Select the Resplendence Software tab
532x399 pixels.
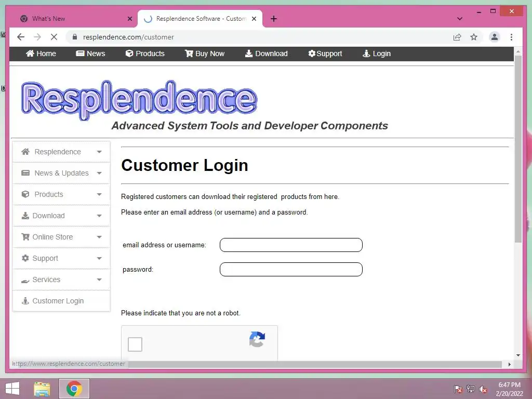[x=200, y=19]
